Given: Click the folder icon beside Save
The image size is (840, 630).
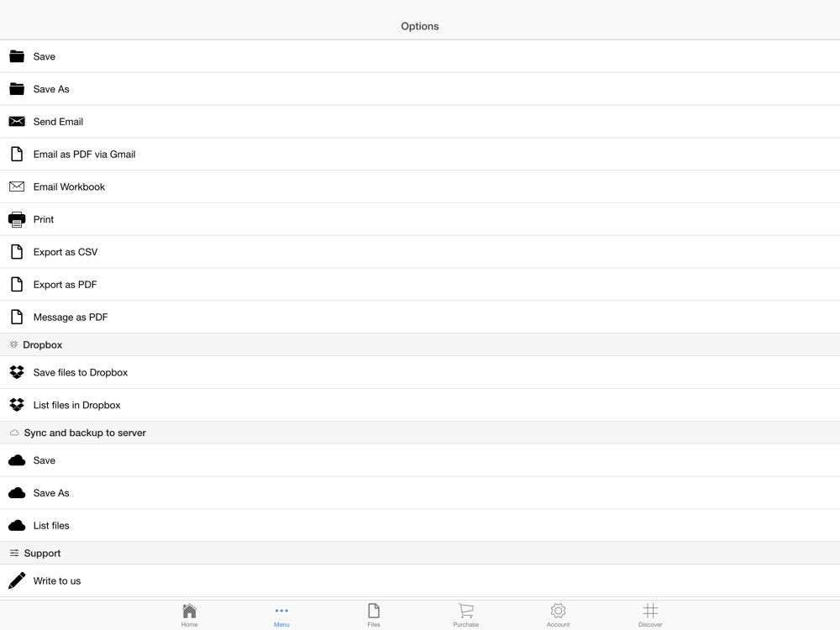Looking at the screenshot, I should coord(17,56).
